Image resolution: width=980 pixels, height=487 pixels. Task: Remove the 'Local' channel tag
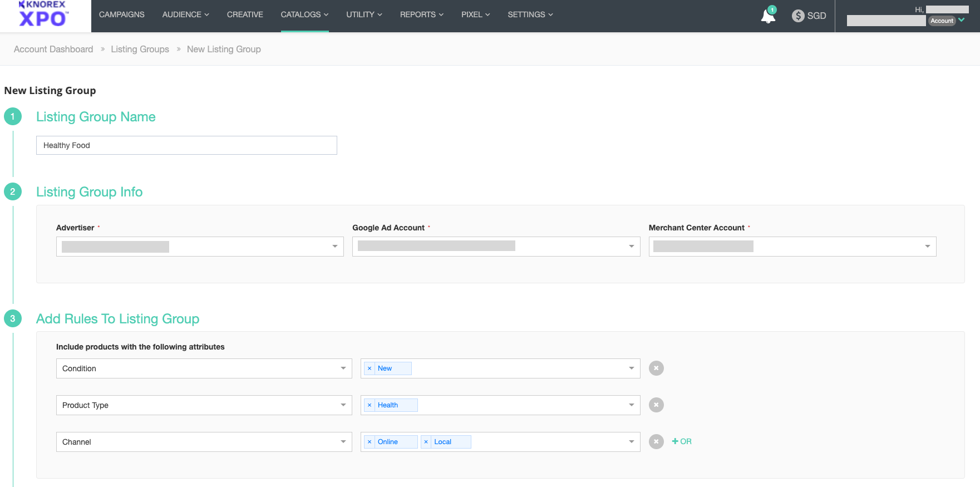tap(426, 442)
